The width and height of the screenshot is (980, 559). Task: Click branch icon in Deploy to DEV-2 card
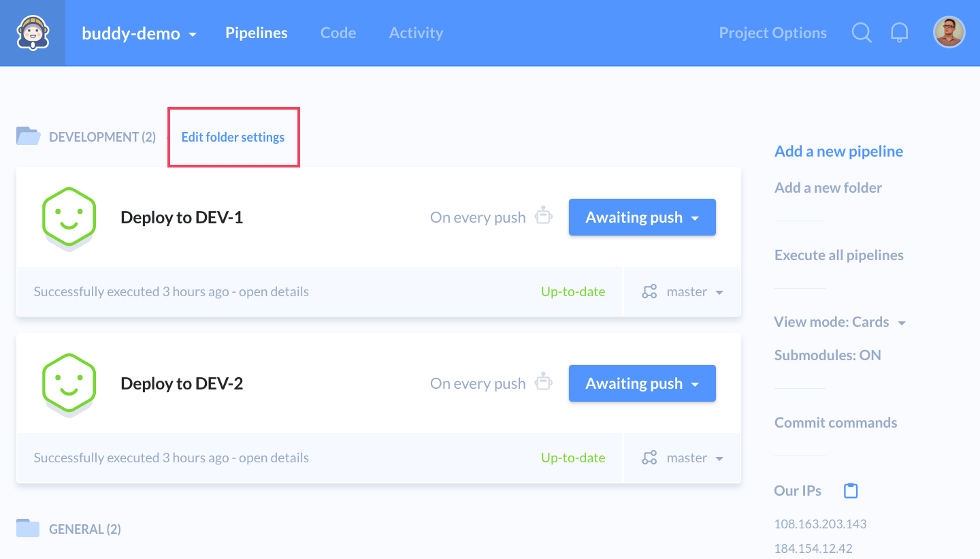pyautogui.click(x=649, y=458)
